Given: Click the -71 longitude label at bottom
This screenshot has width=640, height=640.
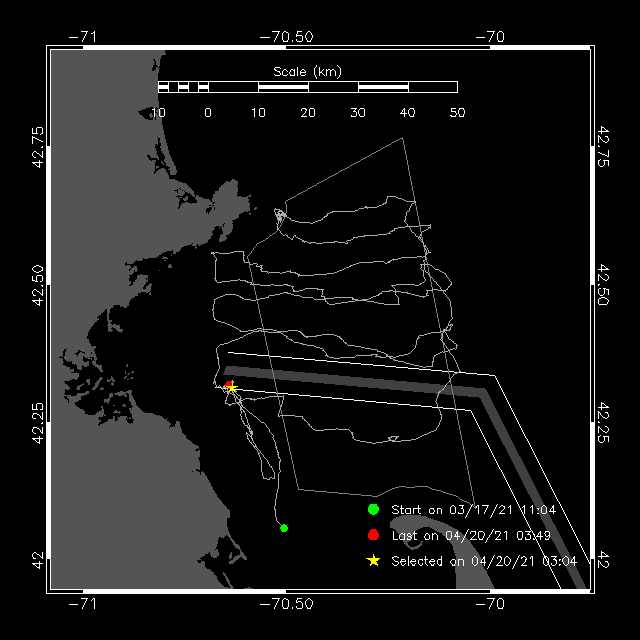Looking at the screenshot, I should click(83, 603).
